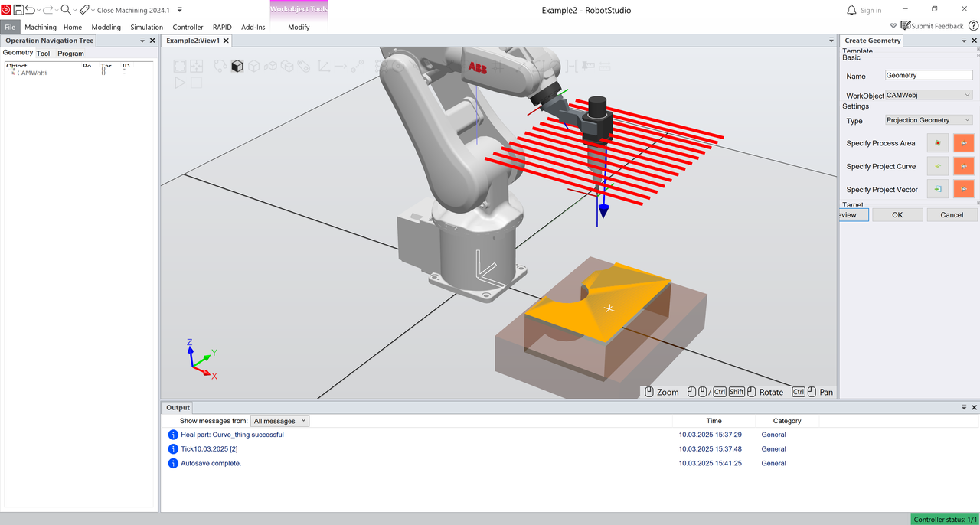Toggle the arrow path selection icon
This screenshot has width=980, height=525.
341,66
